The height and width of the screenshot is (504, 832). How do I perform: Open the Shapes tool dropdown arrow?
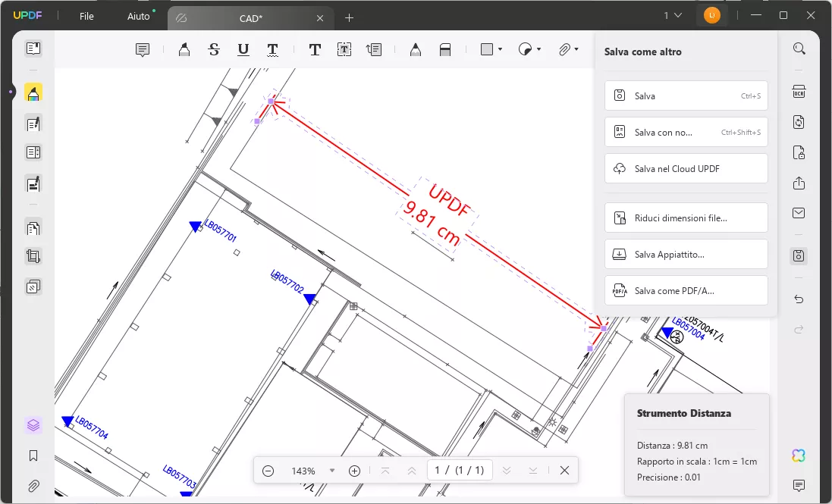click(501, 50)
